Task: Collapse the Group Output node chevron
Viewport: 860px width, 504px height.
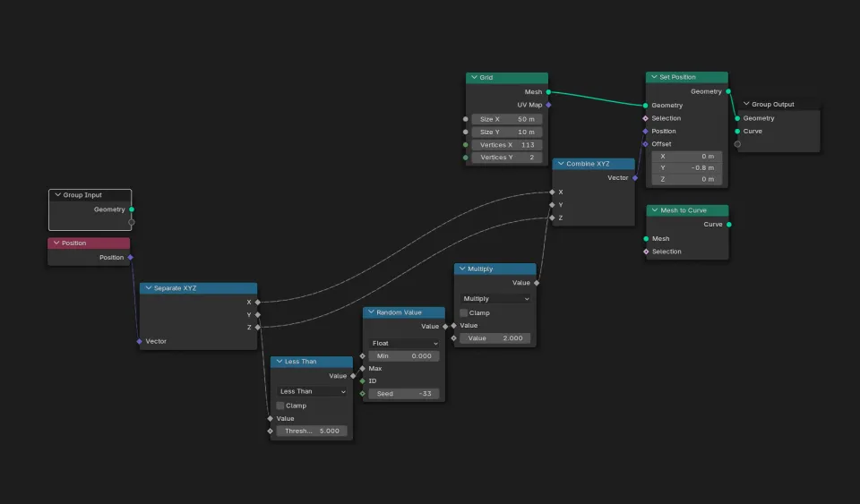Action: (x=746, y=104)
